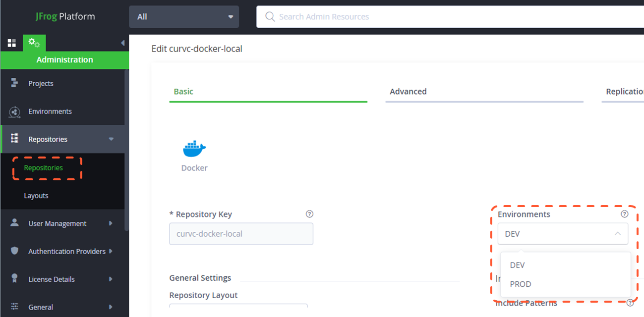
Task: Open help for Include Patterns
Action: click(630, 303)
